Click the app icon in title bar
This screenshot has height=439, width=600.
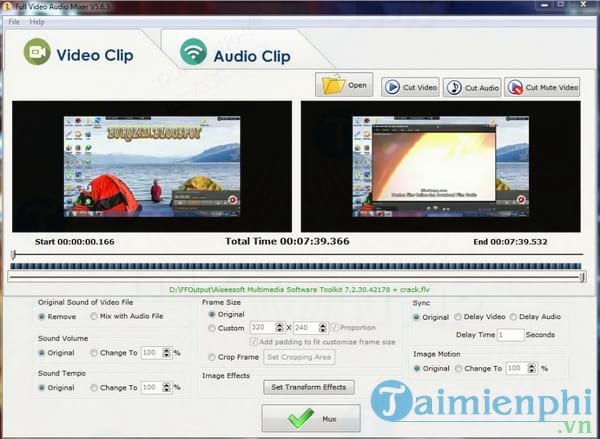coord(7,7)
